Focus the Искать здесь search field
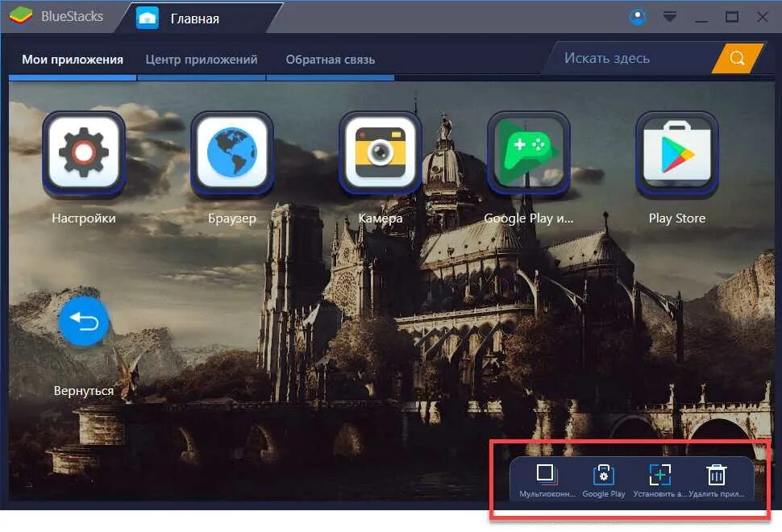 point(631,58)
